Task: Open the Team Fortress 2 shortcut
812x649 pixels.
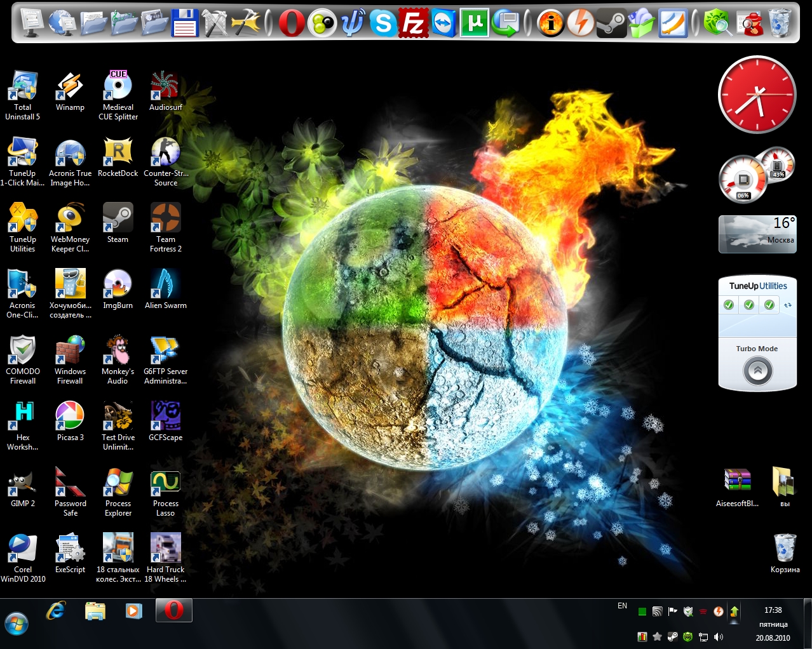Action: 166,228
